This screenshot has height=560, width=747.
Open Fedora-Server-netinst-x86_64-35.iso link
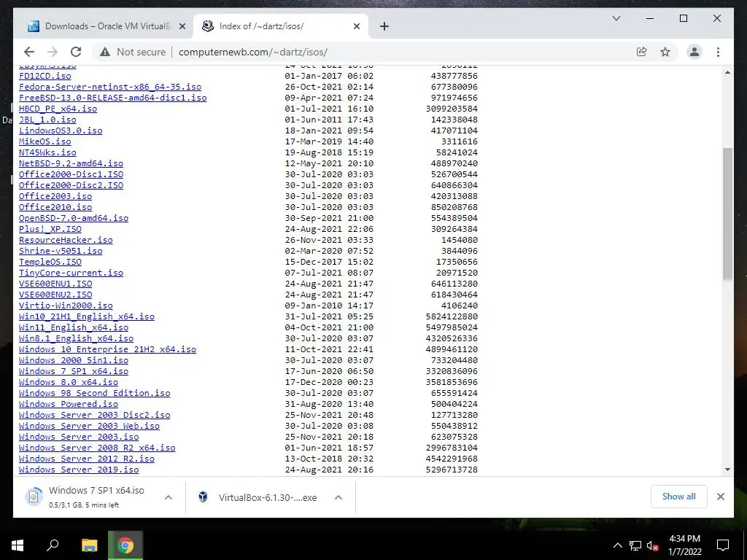tap(110, 87)
